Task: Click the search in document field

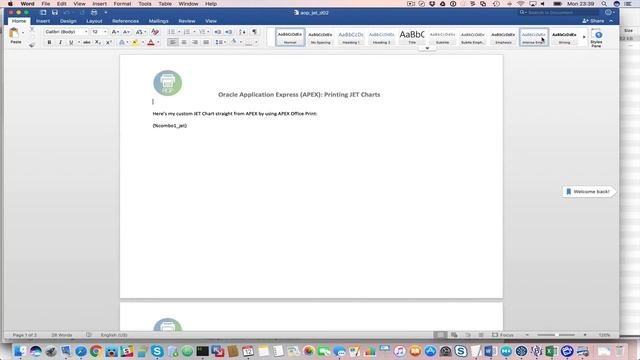Action: [x=559, y=13]
